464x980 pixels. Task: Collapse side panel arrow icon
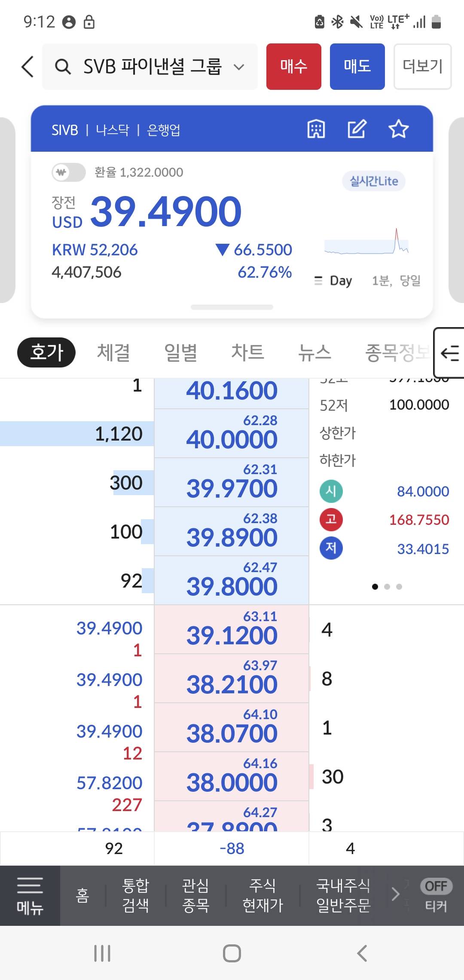(x=450, y=353)
